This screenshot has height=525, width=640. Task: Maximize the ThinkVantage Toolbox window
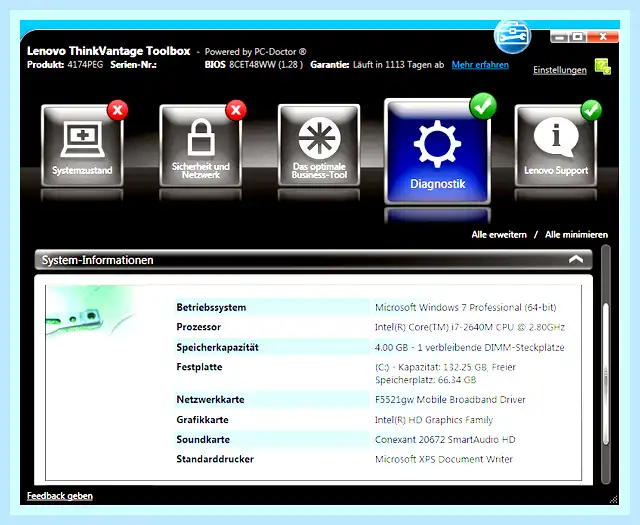pos(578,37)
